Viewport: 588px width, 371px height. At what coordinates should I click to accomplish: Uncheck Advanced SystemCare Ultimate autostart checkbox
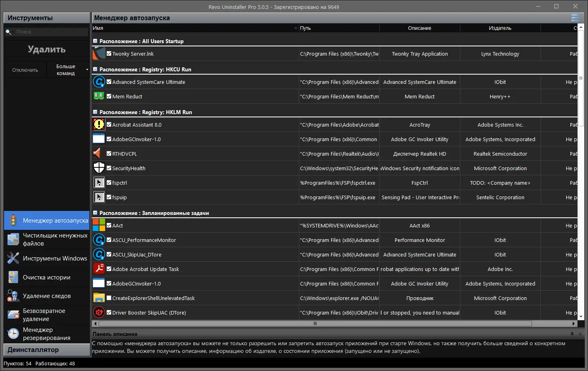tap(109, 81)
